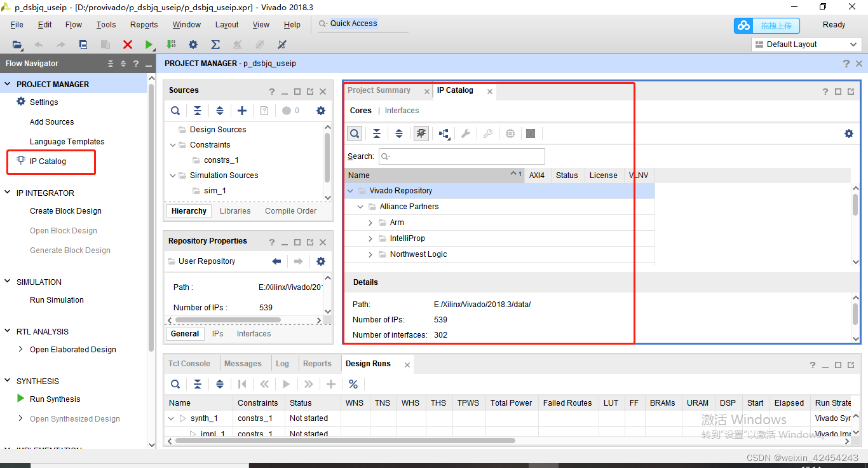Screen dimensions: 868x468
Task: Click Run Simulation in Flow Navigator
Action: click(57, 300)
